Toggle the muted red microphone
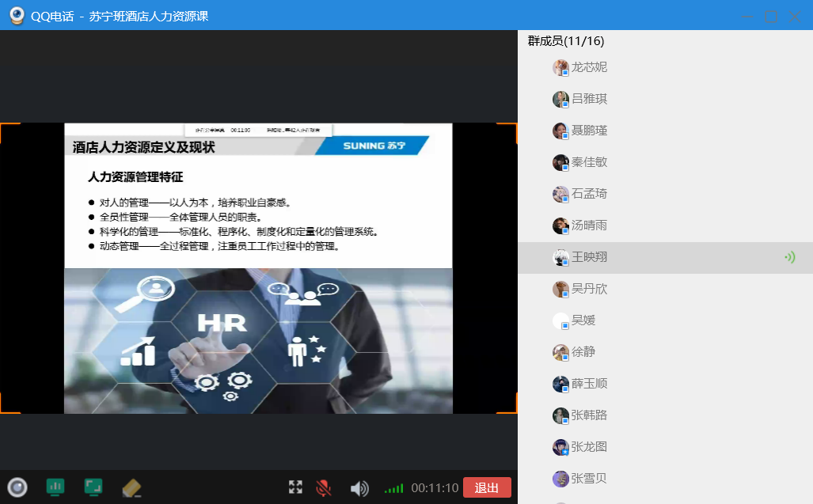This screenshot has height=504, width=813. [x=323, y=488]
